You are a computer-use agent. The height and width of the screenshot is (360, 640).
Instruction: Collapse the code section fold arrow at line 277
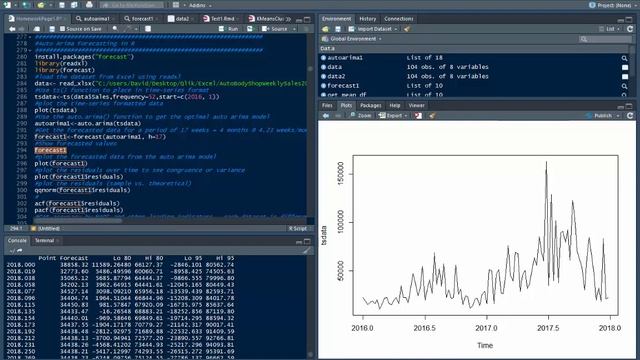click(x=30, y=37)
